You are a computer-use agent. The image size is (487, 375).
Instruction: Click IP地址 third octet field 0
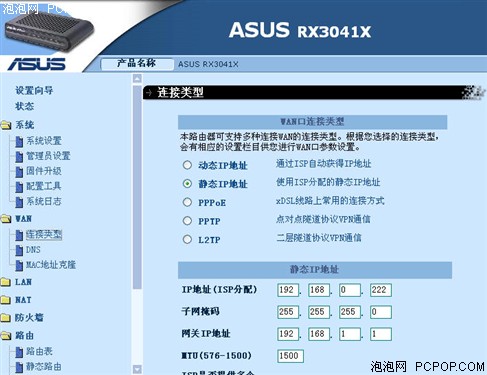[x=350, y=290]
